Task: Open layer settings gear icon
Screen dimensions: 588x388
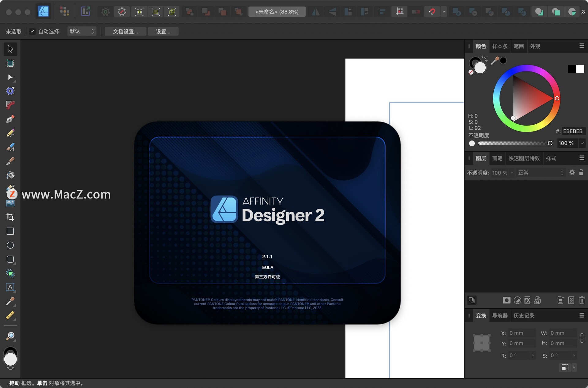Action: pos(572,172)
